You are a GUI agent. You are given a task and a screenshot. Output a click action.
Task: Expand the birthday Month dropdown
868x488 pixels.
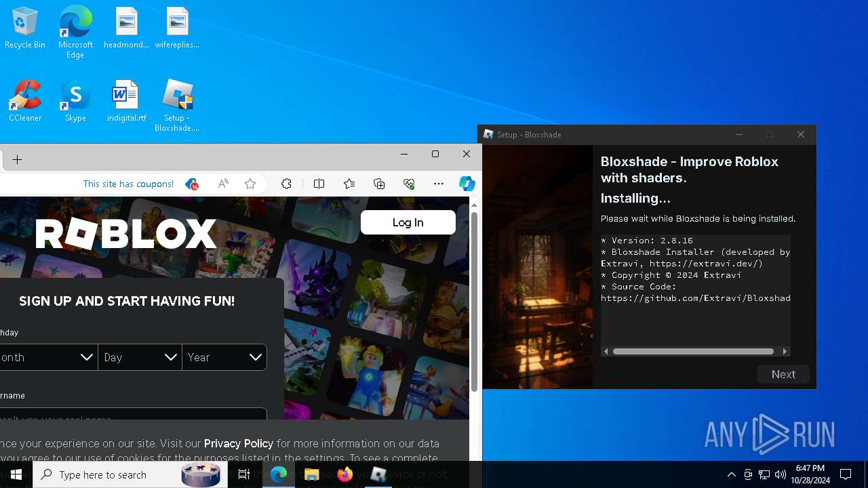(x=49, y=357)
